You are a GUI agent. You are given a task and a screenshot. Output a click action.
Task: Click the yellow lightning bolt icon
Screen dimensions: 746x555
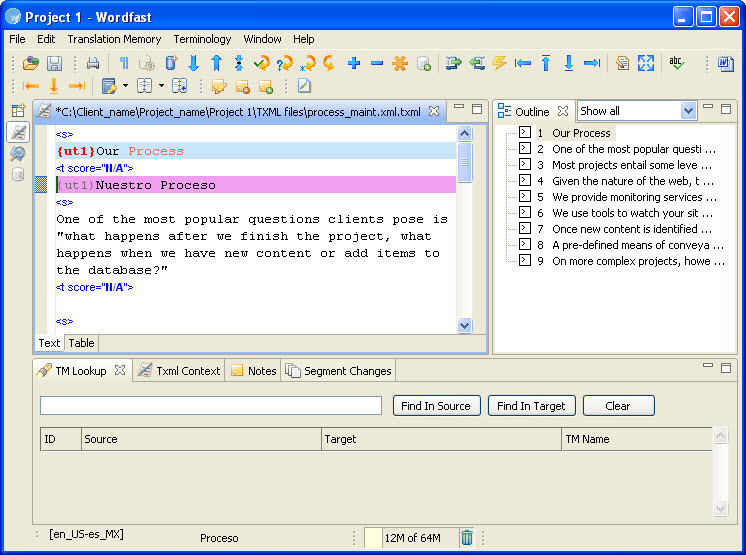[x=499, y=63]
